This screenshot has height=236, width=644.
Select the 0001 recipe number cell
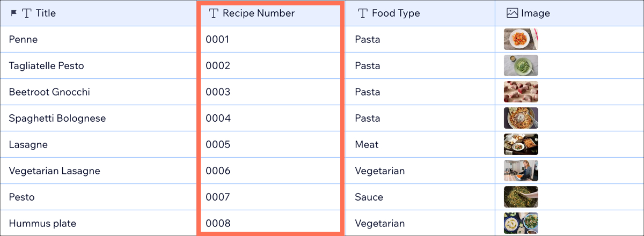(270, 39)
